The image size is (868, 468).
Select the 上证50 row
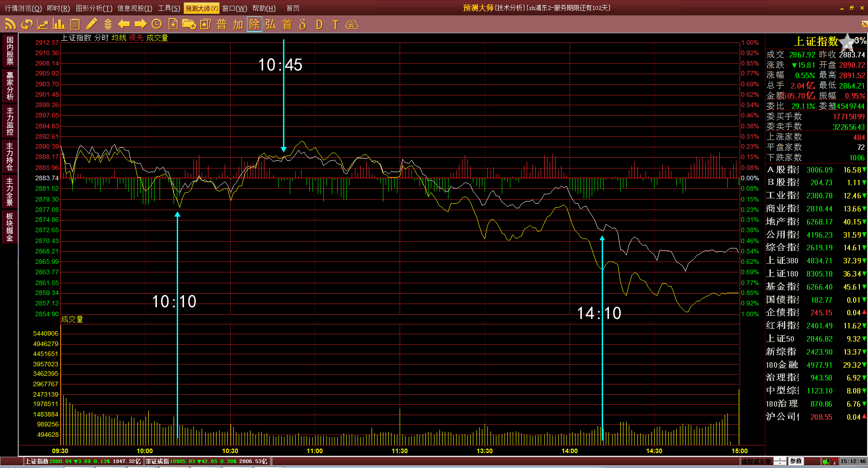coord(816,339)
